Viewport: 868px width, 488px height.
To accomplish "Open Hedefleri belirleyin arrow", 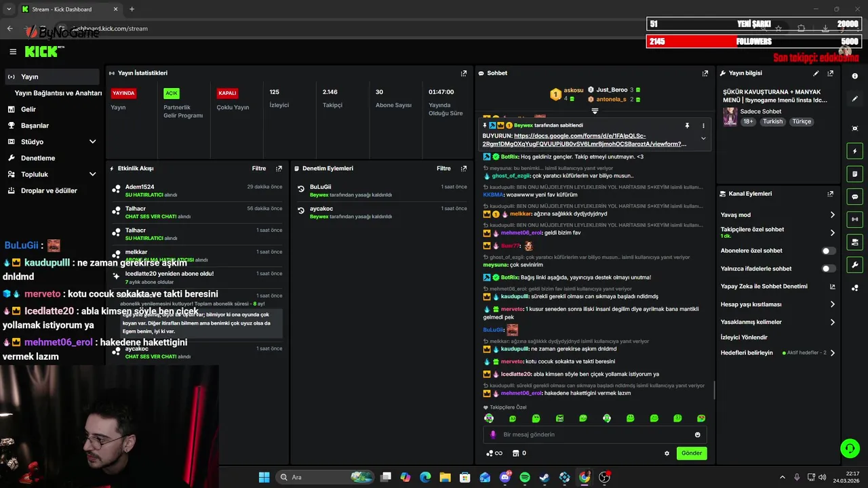I will (x=833, y=352).
